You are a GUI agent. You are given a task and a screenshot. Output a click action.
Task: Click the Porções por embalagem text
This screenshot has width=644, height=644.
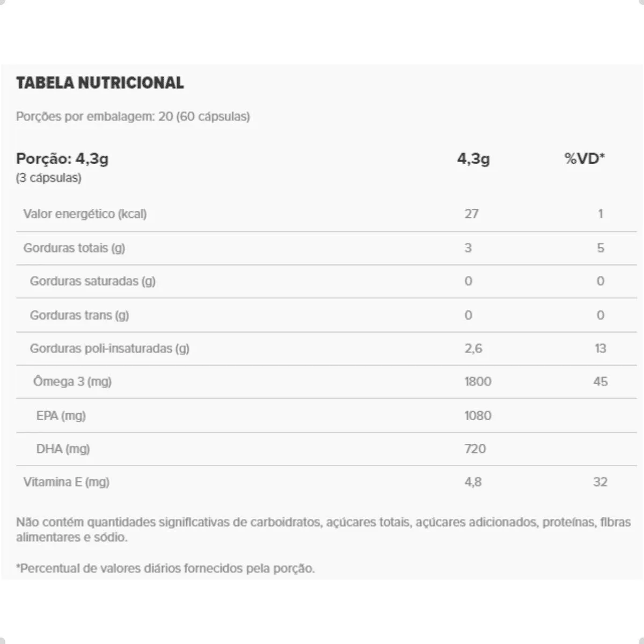pos(133,116)
